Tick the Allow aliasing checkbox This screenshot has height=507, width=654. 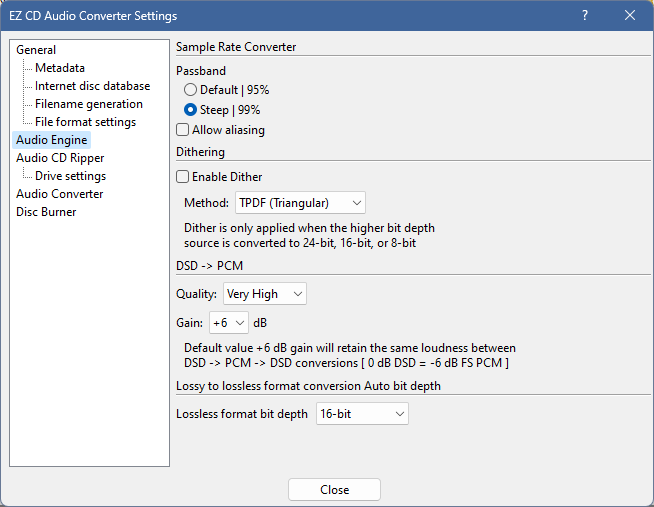pos(183,130)
